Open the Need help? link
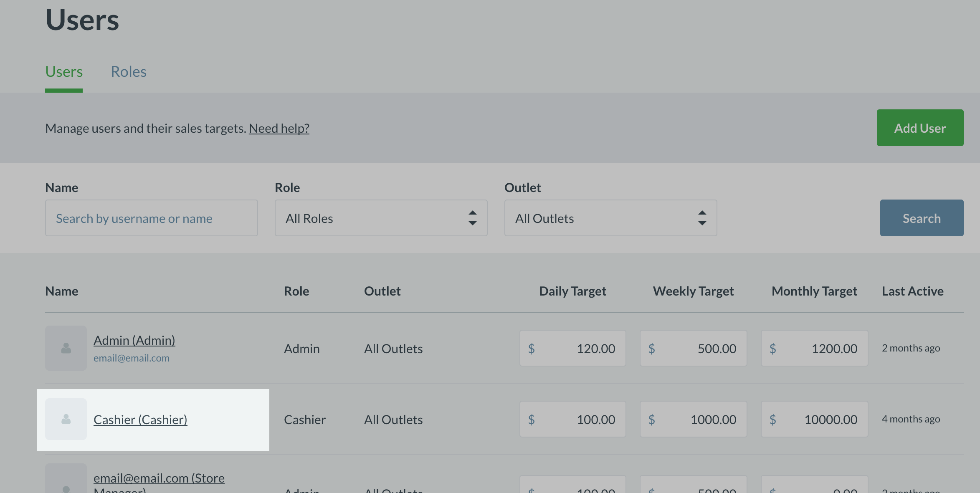Image resolution: width=980 pixels, height=493 pixels. tap(279, 128)
